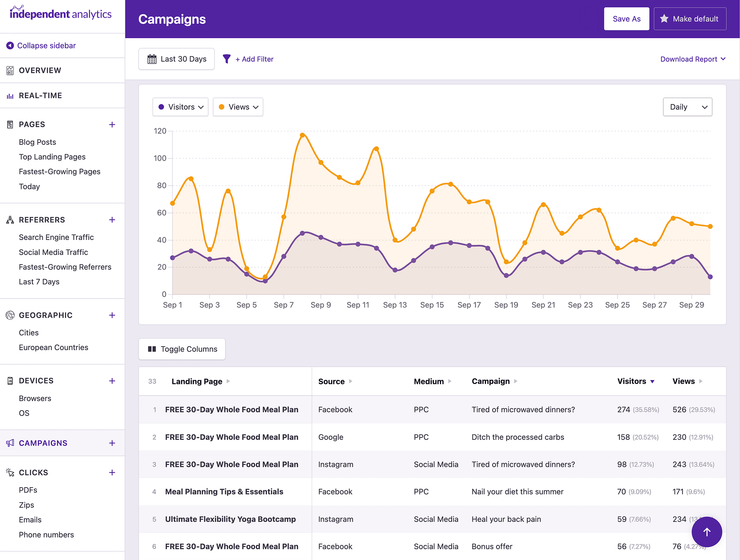
Task: Open the Social Media Traffic report
Action: coord(53,252)
